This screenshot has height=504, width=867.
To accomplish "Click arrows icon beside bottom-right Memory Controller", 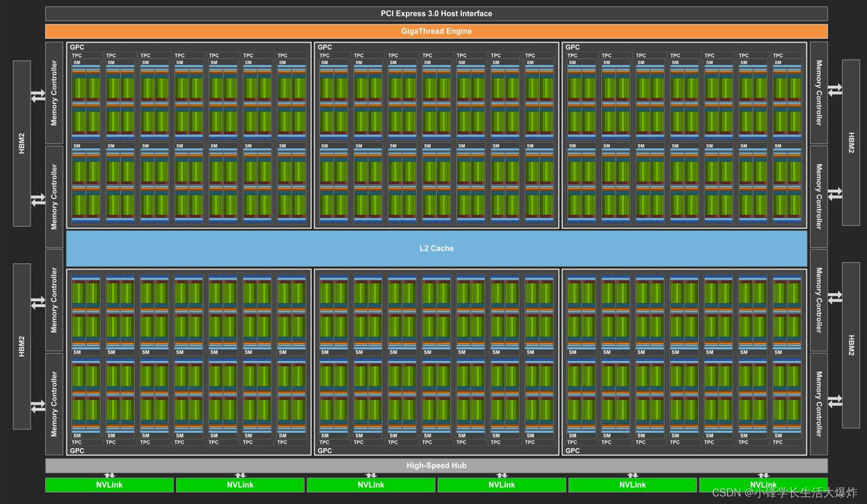I will [835, 401].
